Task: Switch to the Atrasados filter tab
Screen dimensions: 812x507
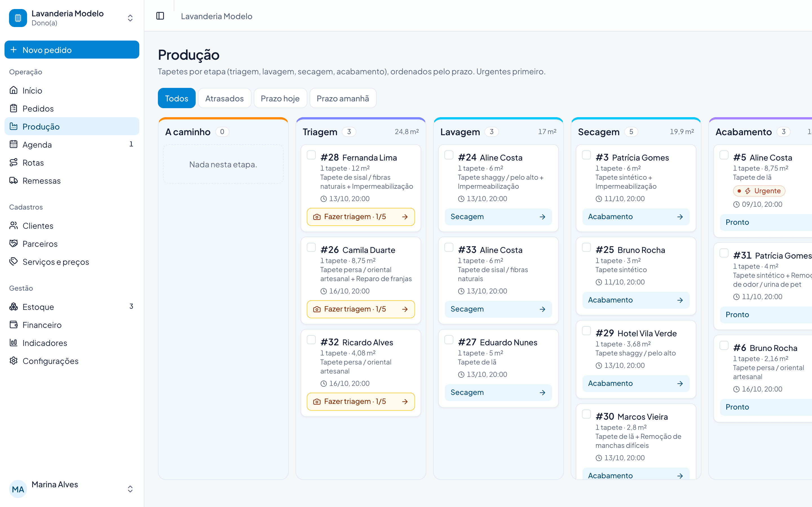Action: (224, 98)
